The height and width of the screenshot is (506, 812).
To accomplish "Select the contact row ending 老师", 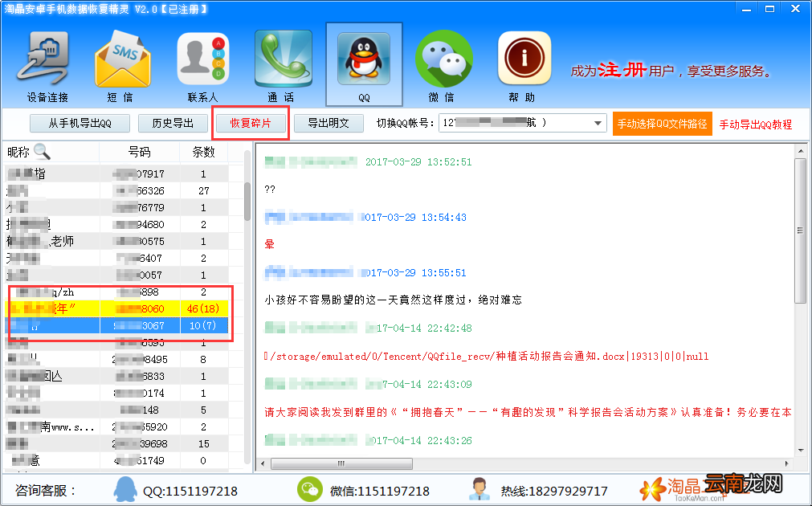I will click(117, 241).
